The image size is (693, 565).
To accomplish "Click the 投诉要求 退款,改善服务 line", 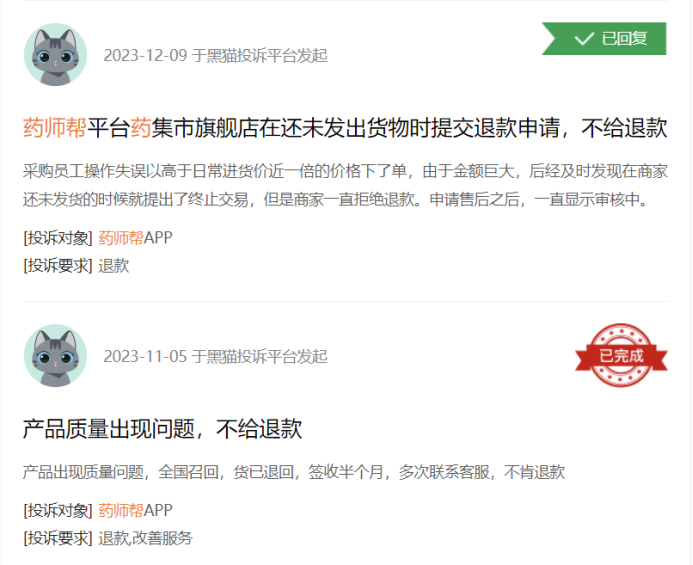I will [108, 538].
